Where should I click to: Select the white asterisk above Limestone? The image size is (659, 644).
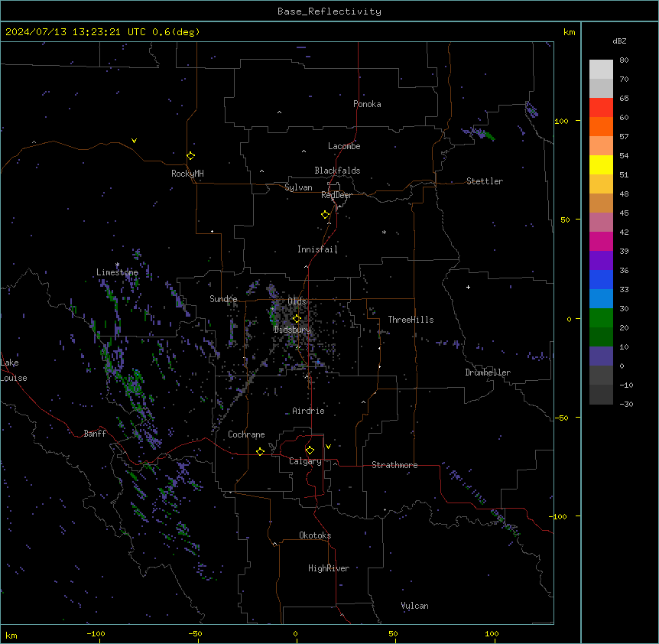tap(117, 265)
